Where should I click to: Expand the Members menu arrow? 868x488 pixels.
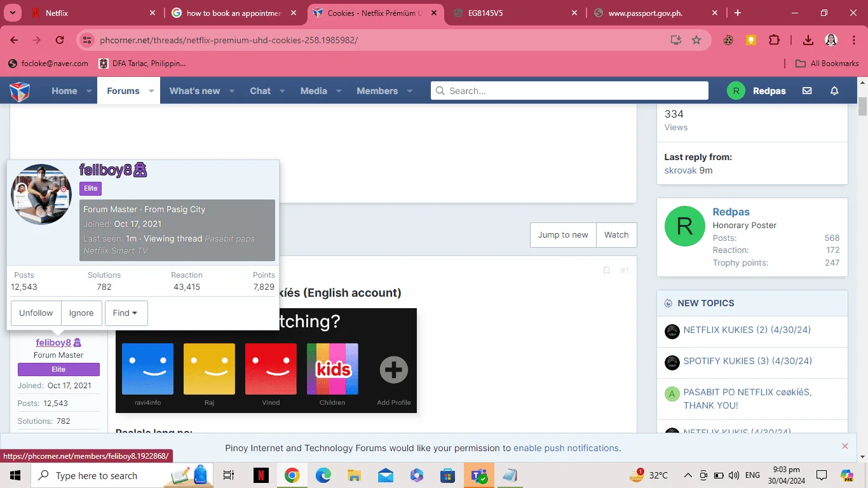point(409,91)
